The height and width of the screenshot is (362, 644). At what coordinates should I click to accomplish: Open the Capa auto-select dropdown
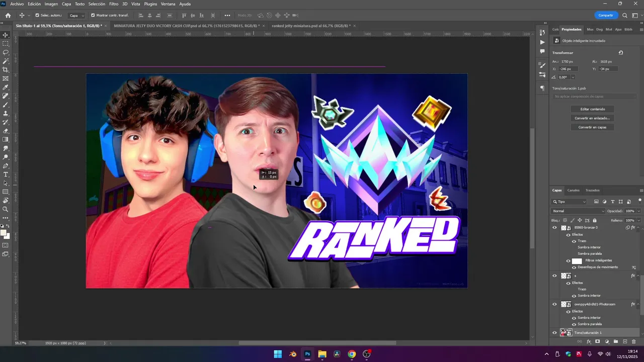[77, 15]
